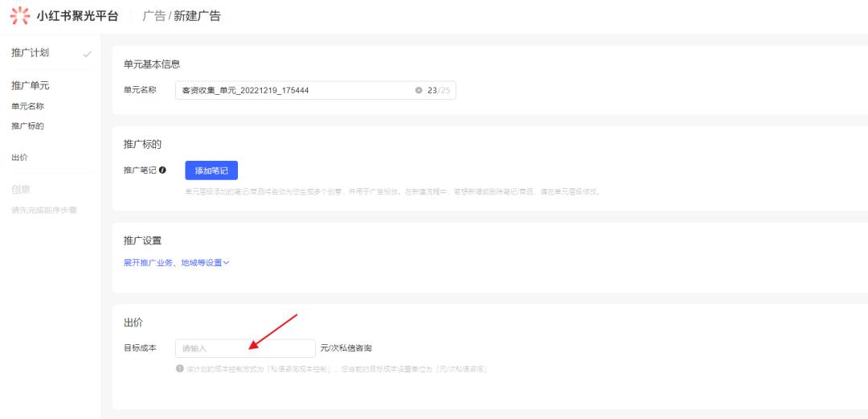Click the 目标成本 input field
Image resolution: width=868 pixels, height=419 pixels.
tap(245, 348)
